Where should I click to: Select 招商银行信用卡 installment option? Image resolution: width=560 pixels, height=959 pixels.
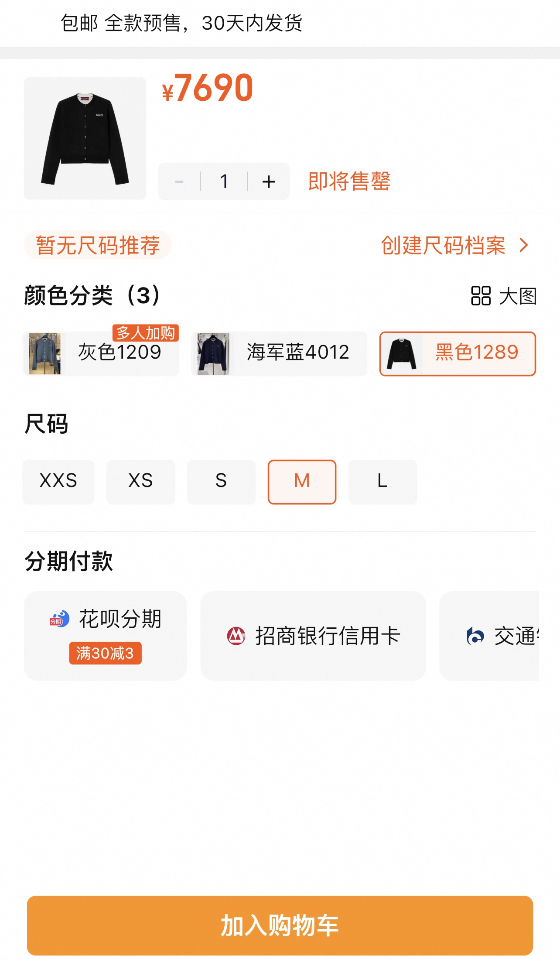coord(313,636)
